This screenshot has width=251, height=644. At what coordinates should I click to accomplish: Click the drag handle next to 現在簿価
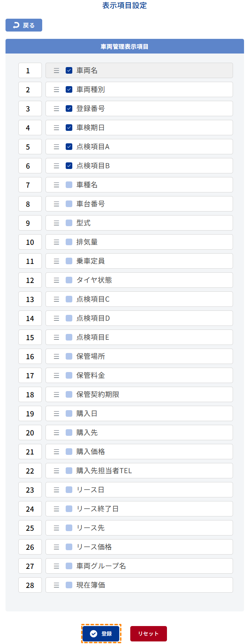coord(57,585)
